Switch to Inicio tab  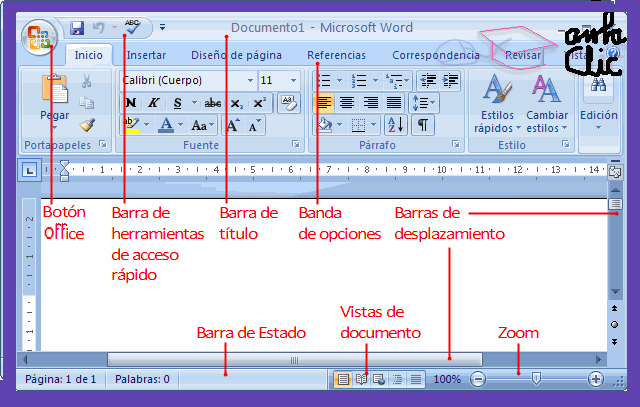[x=89, y=55]
